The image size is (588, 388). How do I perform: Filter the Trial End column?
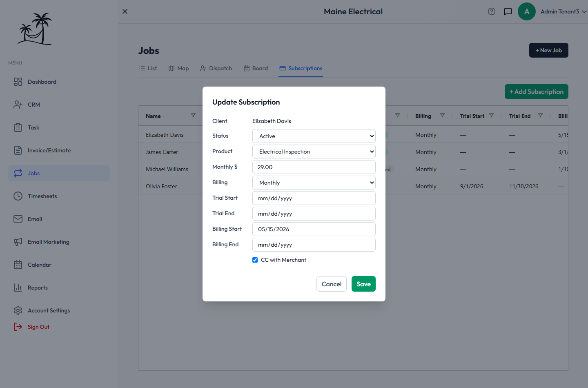click(540, 116)
